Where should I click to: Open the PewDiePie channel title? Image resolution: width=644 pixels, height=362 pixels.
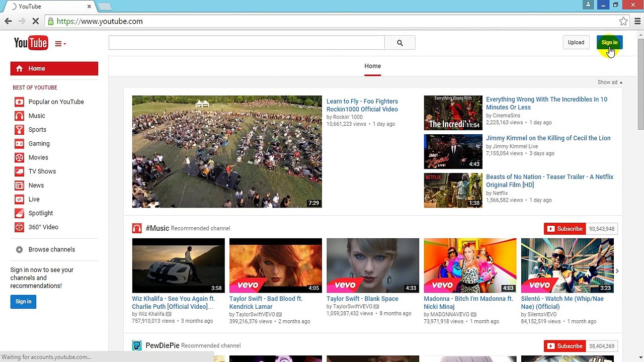pyautogui.click(x=163, y=345)
